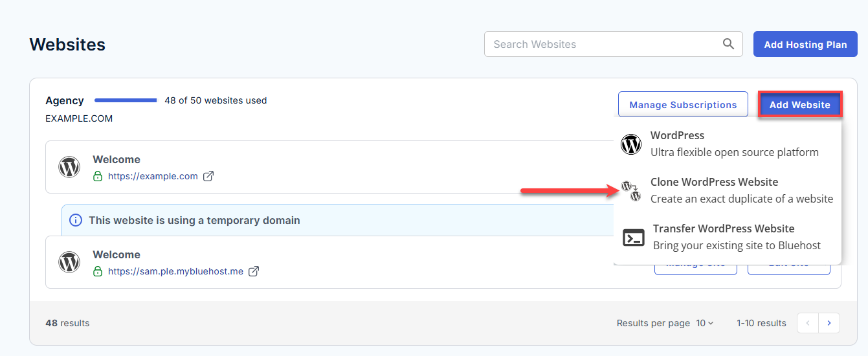Click the '48 of 50 websites used' text

[216, 100]
